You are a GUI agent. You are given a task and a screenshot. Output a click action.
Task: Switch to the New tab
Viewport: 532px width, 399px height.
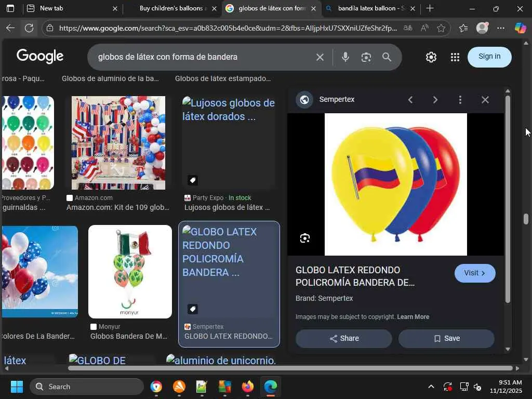pyautogui.click(x=71, y=8)
